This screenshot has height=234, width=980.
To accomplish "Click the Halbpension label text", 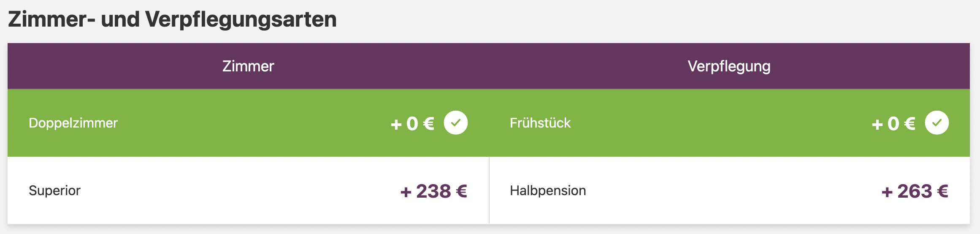I will click(x=548, y=190).
